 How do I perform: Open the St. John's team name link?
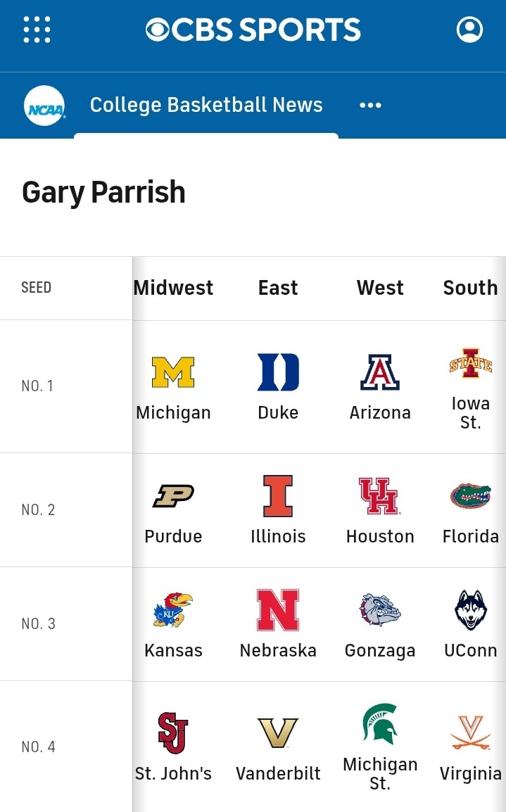(173, 774)
